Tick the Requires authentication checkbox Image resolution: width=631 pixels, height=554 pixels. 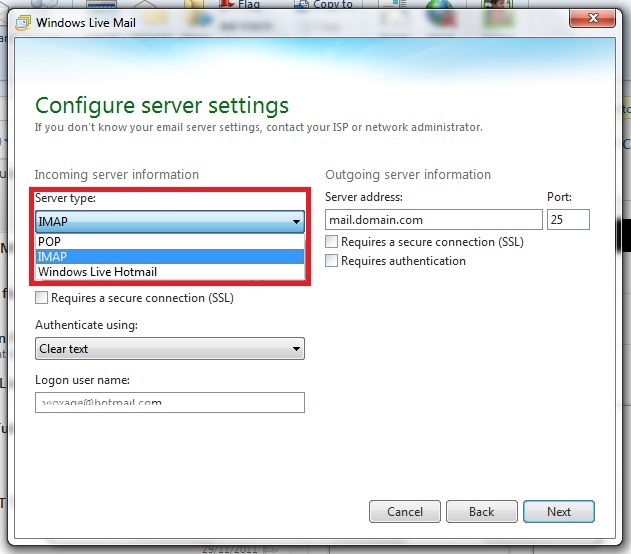click(x=331, y=261)
